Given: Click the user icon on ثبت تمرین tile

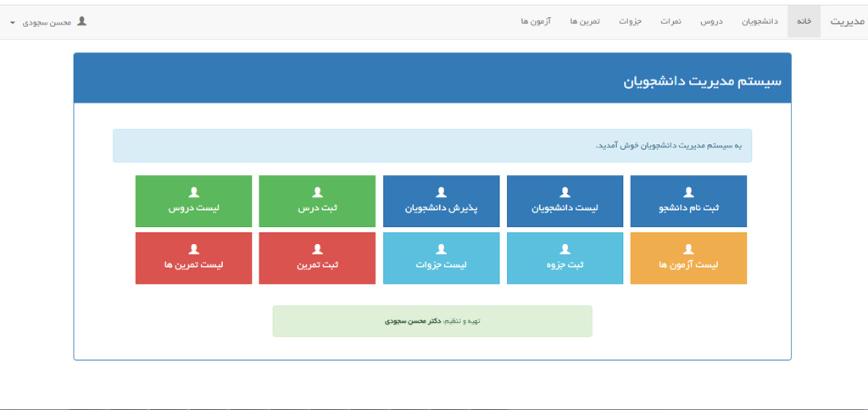Looking at the screenshot, I should [x=317, y=249].
